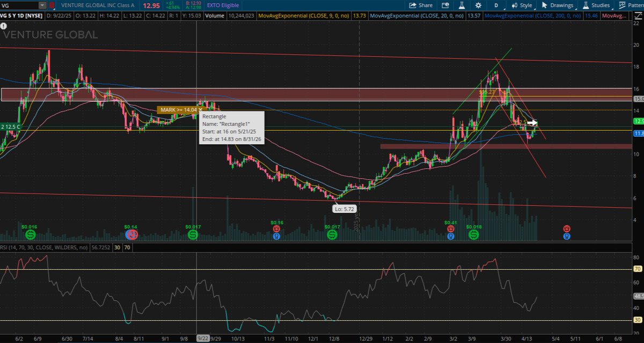Image resolution: width=644 pixels, height=343 pixels.
Task: Click the O: 13.22 open readout
Action: click(85, 16)
